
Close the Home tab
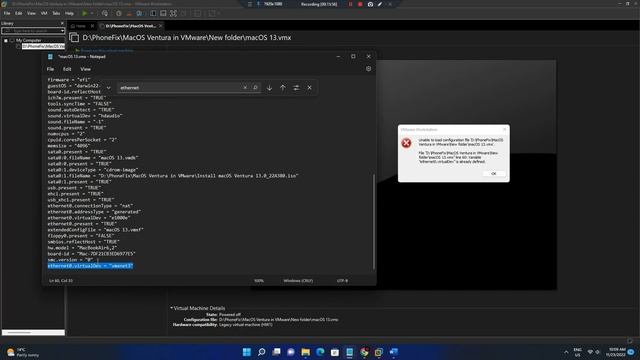pos(92,26)
